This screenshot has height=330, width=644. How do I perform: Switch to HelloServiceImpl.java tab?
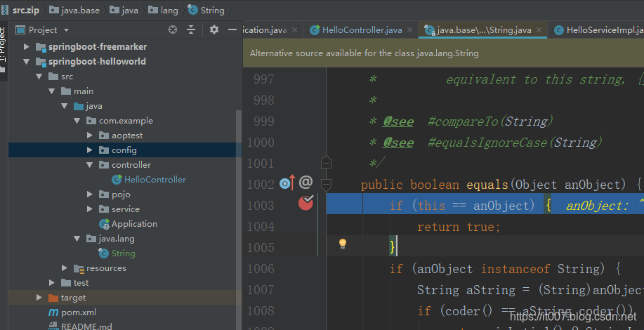598,30
